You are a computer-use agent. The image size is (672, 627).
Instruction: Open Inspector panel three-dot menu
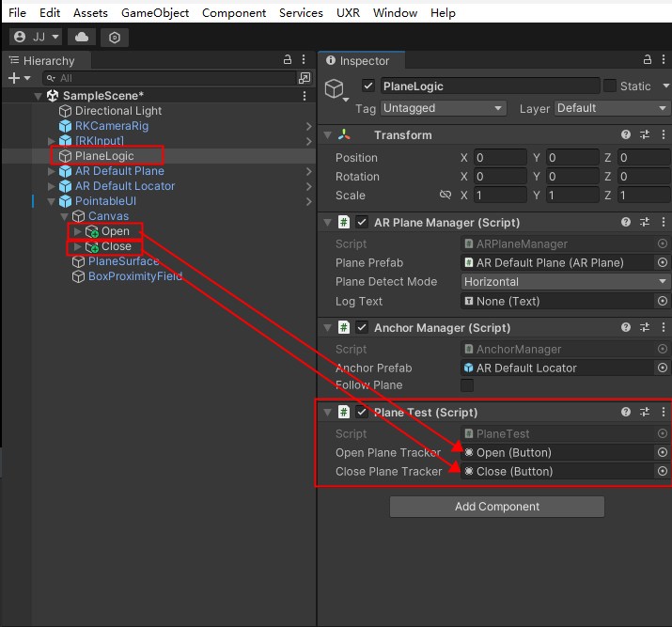[x=664, y=59]
